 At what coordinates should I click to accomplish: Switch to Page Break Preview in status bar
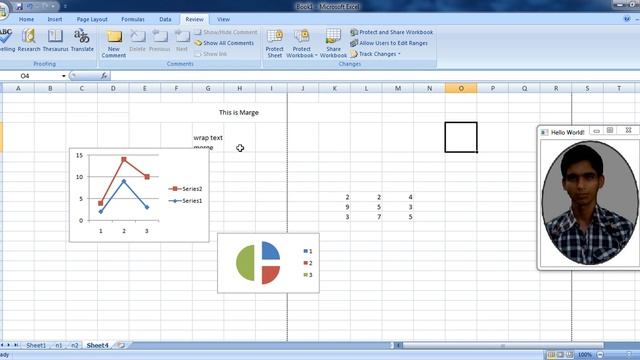coord(570,355)
